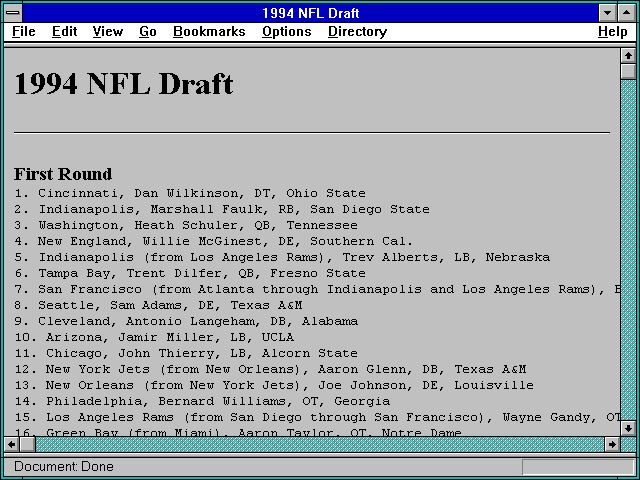Viewport: 640px width, 480px height.
Task: Open the Directory menu
Action: point(358,32)
